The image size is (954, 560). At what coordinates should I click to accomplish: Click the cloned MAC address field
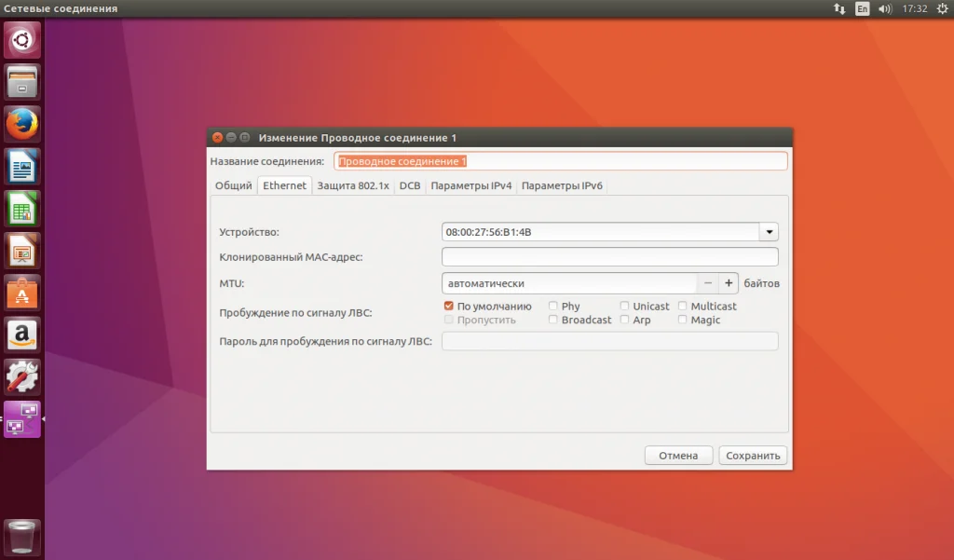(609, 257)
